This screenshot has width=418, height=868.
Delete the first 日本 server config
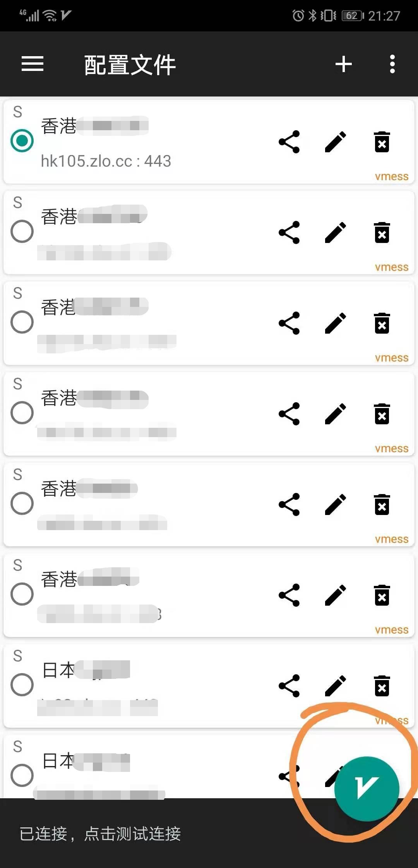tap(382, 686)
